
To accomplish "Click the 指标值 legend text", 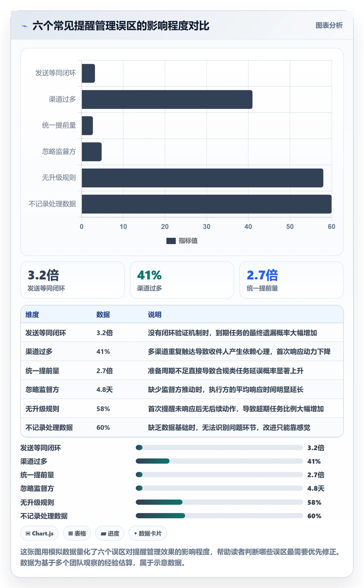I will pos(188,241).
